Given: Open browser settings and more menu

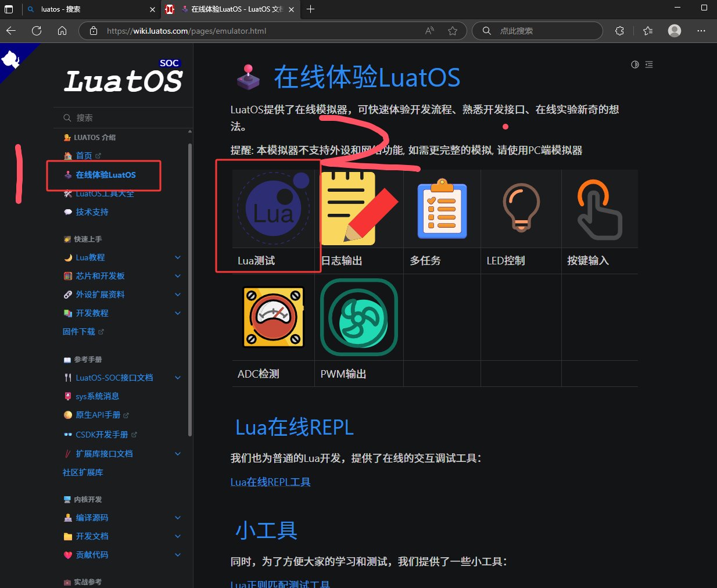Looking at the screenshot, I should (701, 31).
